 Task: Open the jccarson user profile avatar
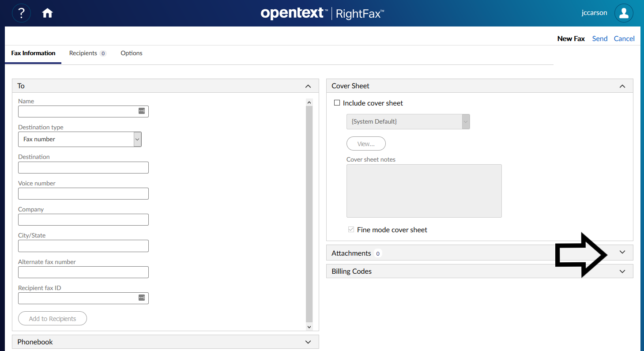[624, 13]
